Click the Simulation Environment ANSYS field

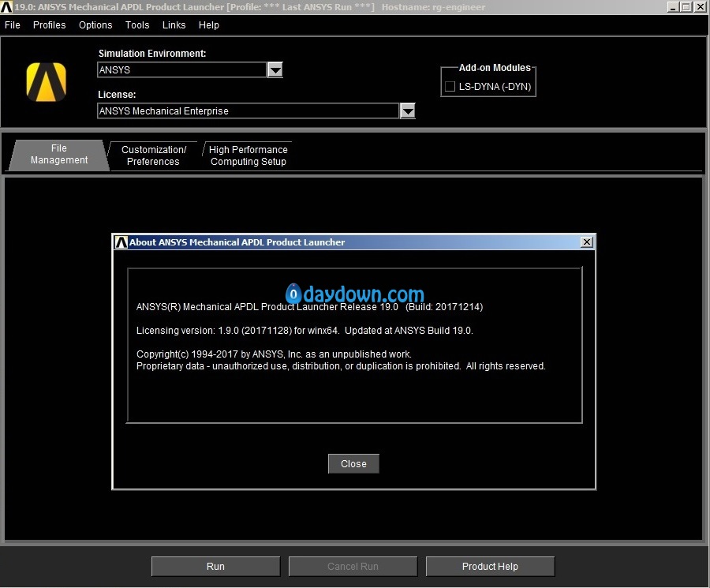pyautogui.click(x=181, y=69)
